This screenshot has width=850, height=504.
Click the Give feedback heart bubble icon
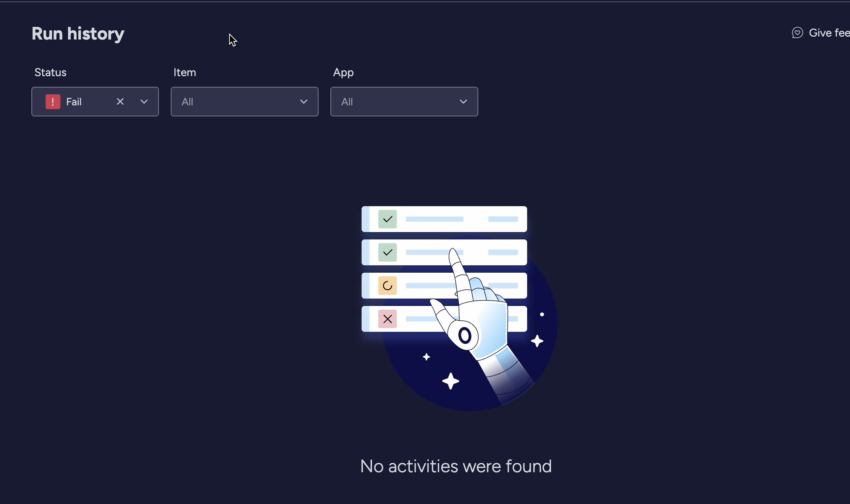(797, 33)
